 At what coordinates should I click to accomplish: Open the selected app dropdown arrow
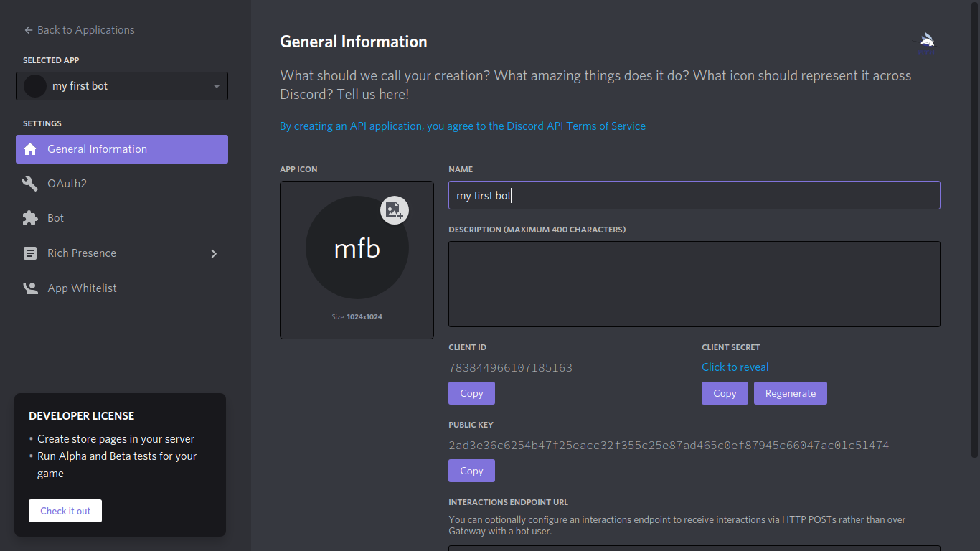217,87
